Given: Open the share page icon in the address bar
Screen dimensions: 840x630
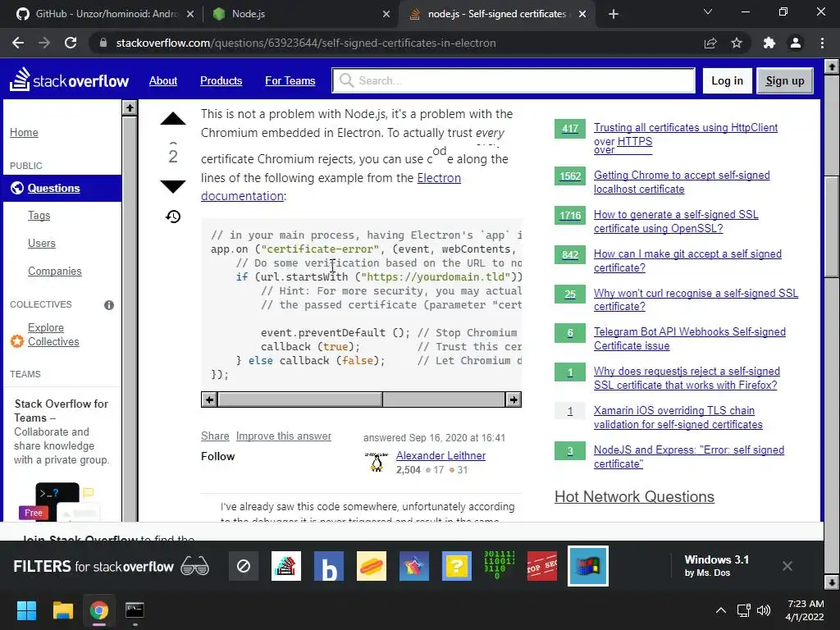Looking at the screenshot, I should point(710,43).
